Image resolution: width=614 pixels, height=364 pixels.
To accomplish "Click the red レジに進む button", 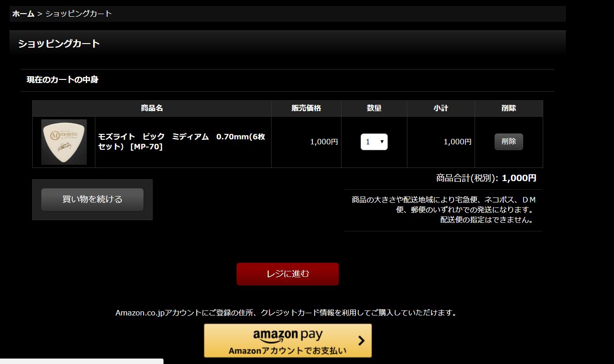I will pos(287,274).
